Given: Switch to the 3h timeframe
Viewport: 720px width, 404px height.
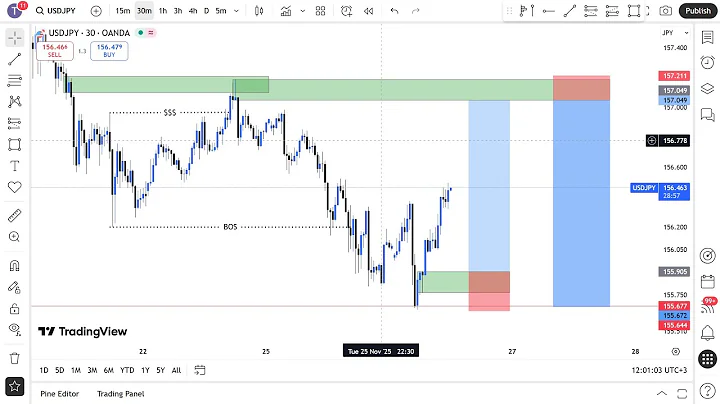Looking at the screenshot, I should pos(178,11).
